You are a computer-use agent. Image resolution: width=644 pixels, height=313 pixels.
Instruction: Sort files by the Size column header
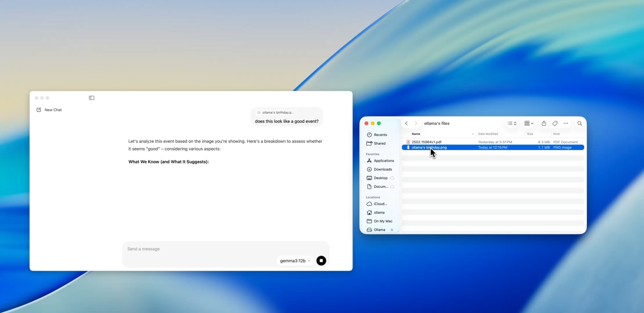pos(530,134)
